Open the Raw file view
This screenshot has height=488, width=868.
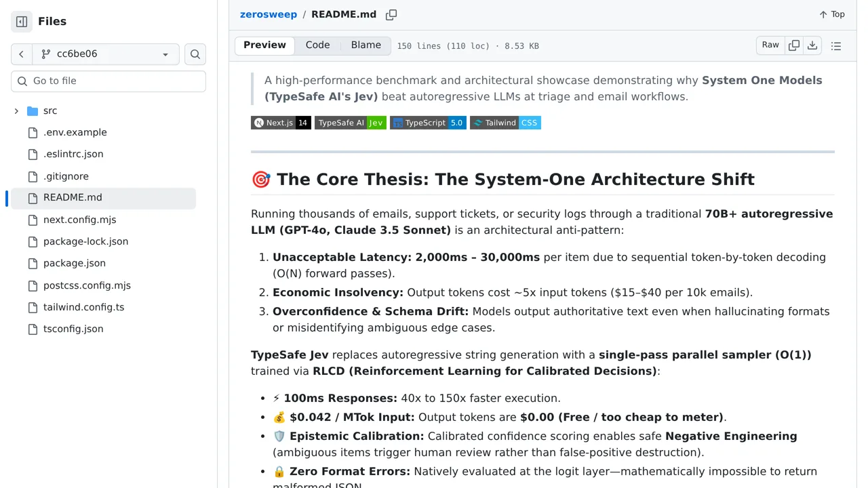pos(770,45)
